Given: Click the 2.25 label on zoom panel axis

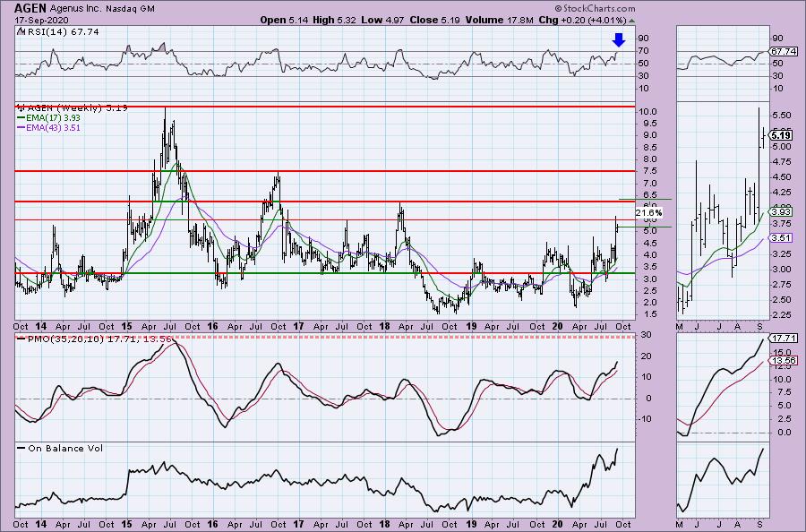Looking at the screenshot, I should pyautogui.click(x=782, y=314).
